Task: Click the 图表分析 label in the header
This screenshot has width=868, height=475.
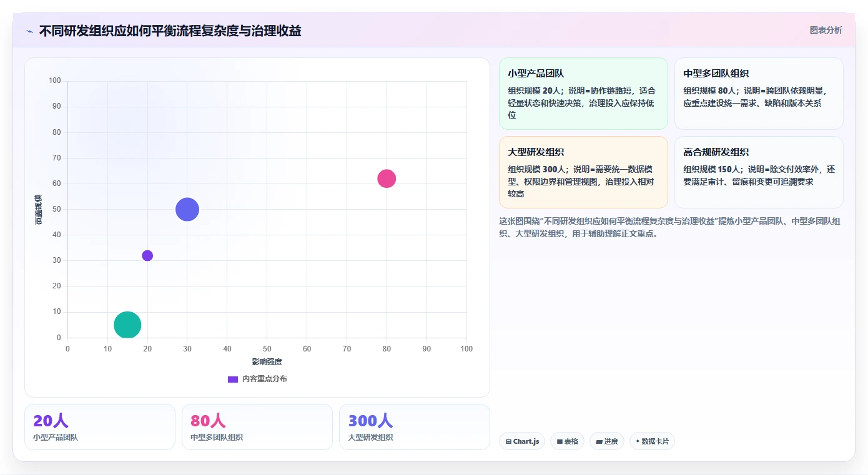Action: point(826,30)
